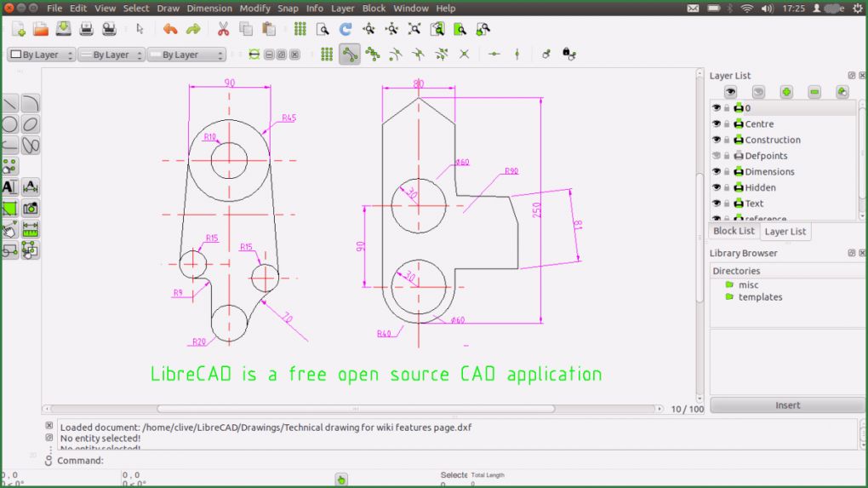Open the Text tool in the left toolbox
This screenshot has height=488, width=868.
click(10, 187)
